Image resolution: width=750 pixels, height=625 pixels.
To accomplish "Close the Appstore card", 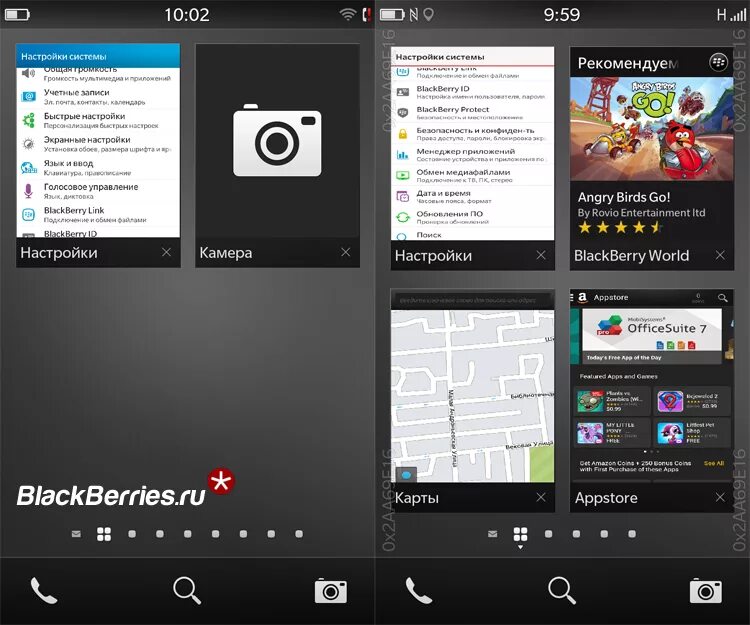I will click(720, 497).
